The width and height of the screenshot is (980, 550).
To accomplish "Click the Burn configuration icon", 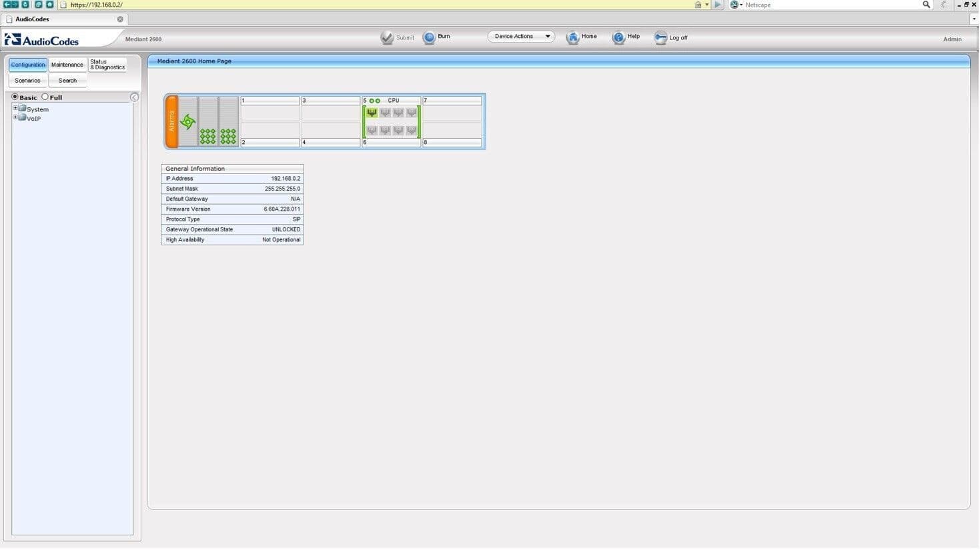I will [x=429, y=38].
